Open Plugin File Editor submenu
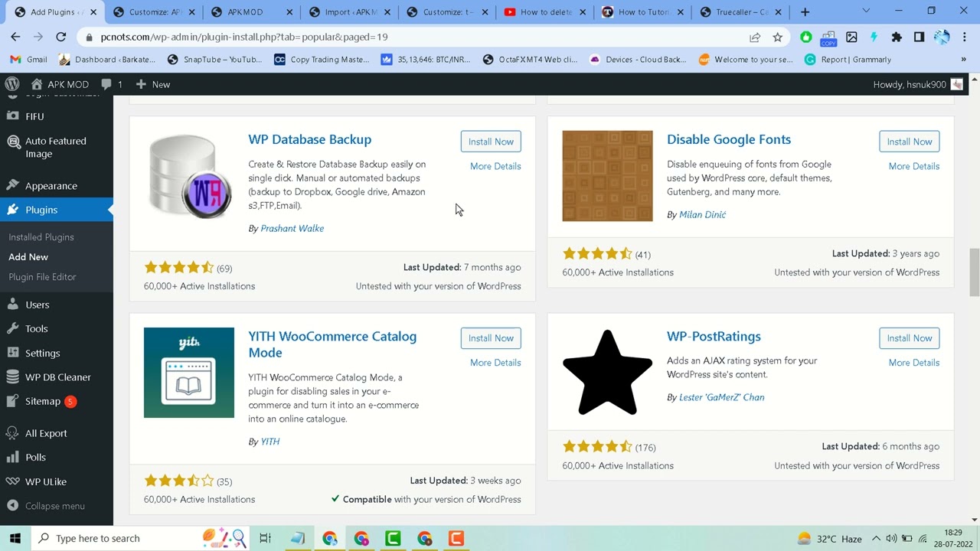Screen dimensions: 980x551 pos(42,277)
